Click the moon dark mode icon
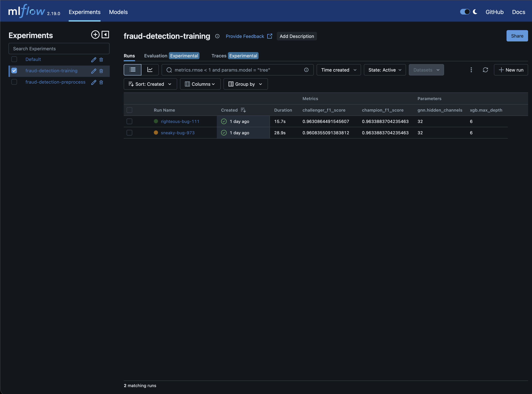The width and height of the screenshot is (532, 394). click(x=475, y=12)
